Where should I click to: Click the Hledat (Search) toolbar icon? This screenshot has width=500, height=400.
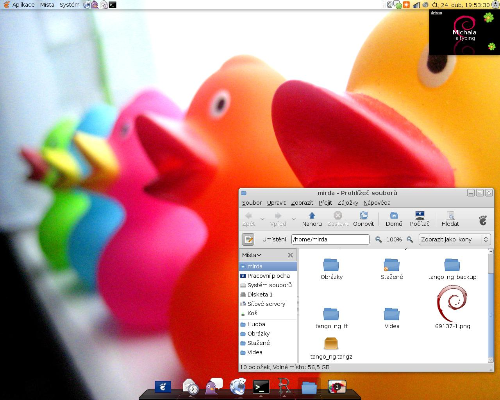(450, 219)
